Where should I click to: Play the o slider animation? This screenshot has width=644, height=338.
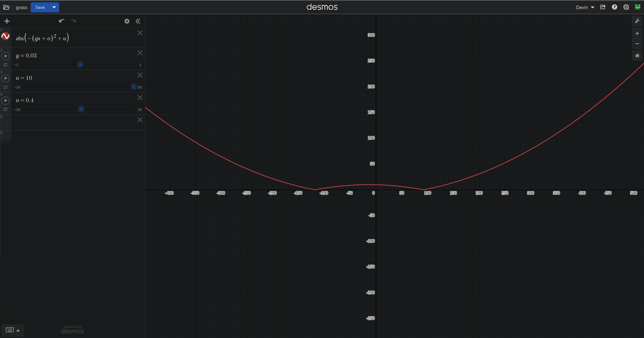[x=5, y=101]
